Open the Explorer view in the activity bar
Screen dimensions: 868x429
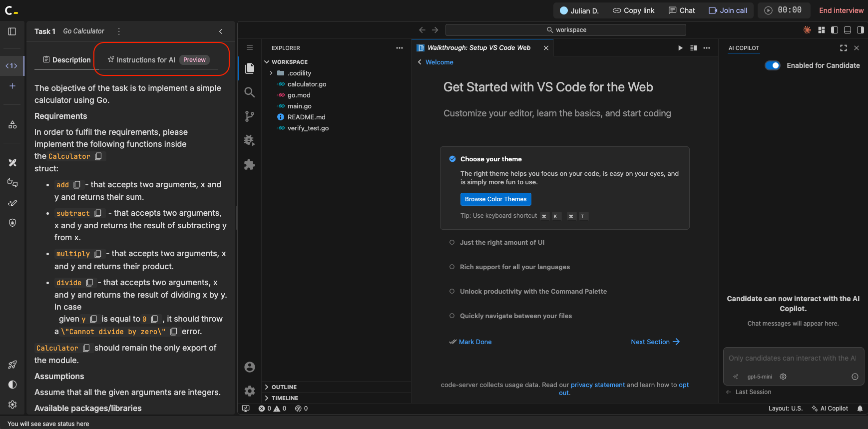(250, 68)
